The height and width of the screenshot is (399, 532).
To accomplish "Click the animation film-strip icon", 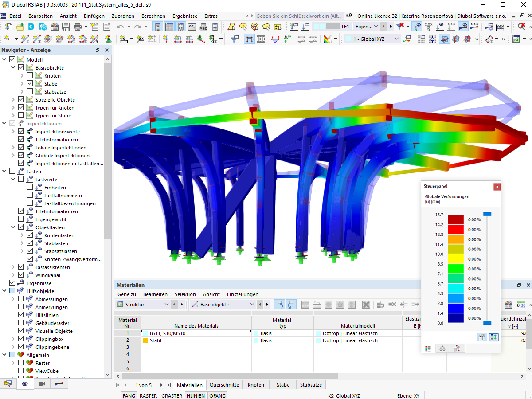I will coord(261,39).
